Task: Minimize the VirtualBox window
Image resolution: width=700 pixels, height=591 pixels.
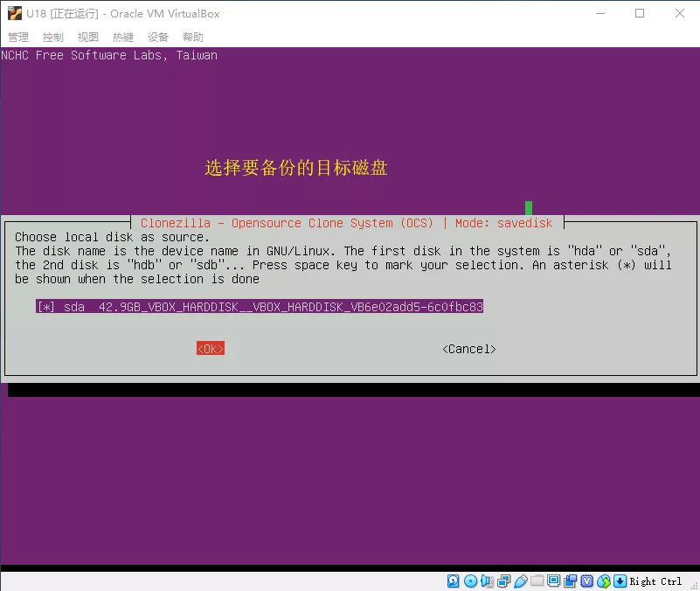Action: click(600, 13)
